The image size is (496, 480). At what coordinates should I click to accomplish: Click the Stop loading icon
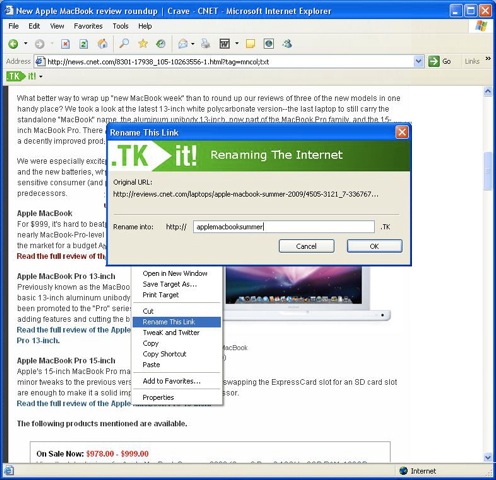coord(65,44)
